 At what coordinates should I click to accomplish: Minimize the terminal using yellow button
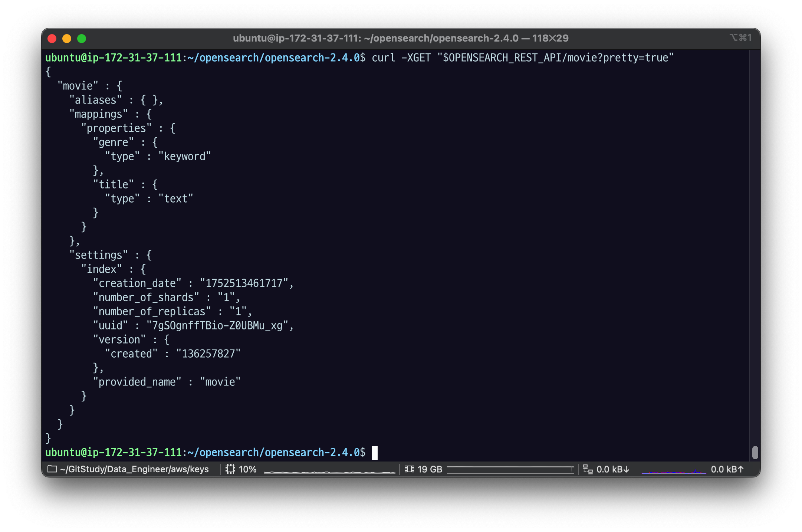(67, 39)
